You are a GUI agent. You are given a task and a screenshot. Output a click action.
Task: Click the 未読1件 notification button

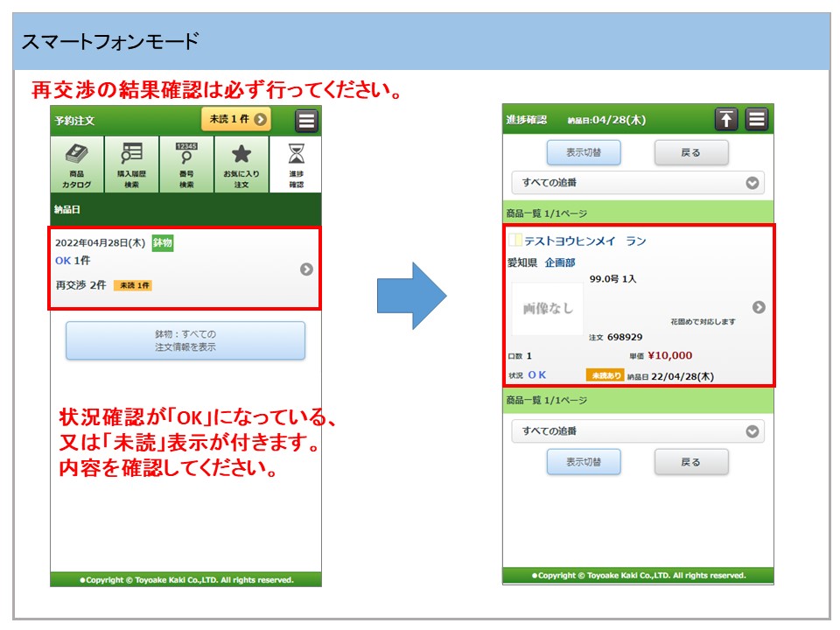tap(235, 119)
